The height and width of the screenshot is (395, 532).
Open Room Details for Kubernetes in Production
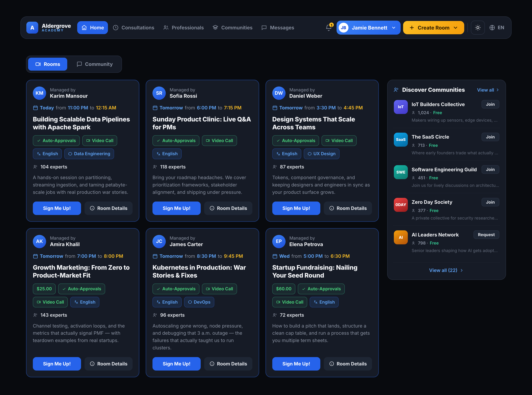tap(228, 364)
